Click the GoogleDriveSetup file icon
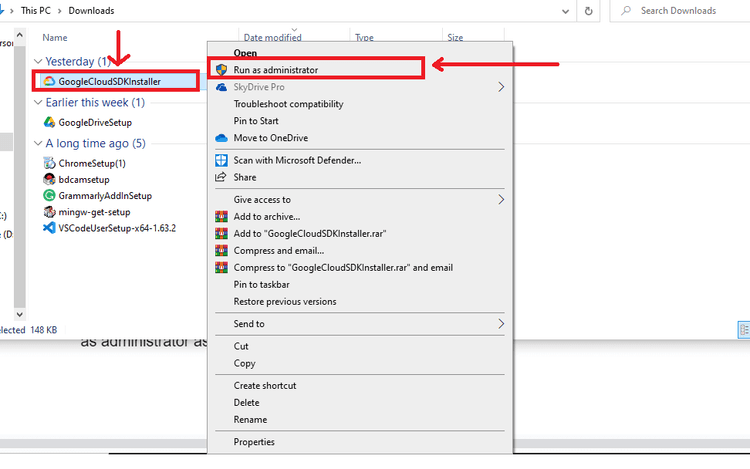Screen dimensions: 750x469 point(48,122)
